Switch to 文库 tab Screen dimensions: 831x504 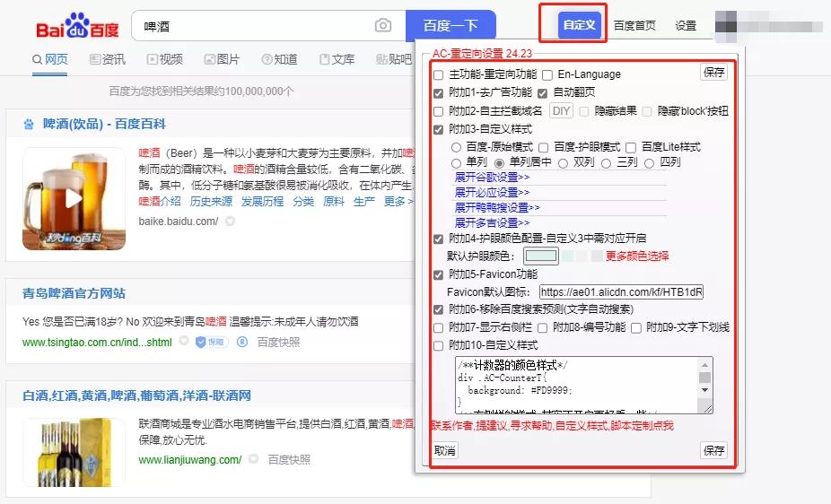(337, 59)
